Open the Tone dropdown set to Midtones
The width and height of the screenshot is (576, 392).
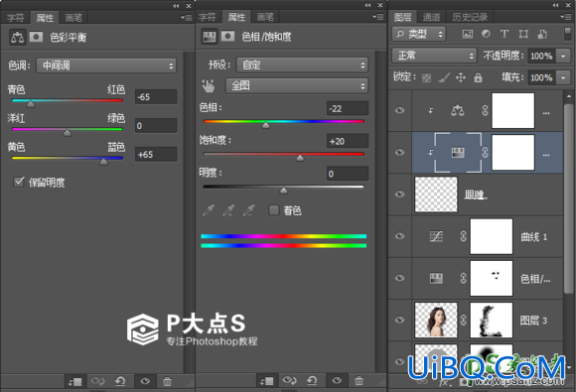click(106, 65)
